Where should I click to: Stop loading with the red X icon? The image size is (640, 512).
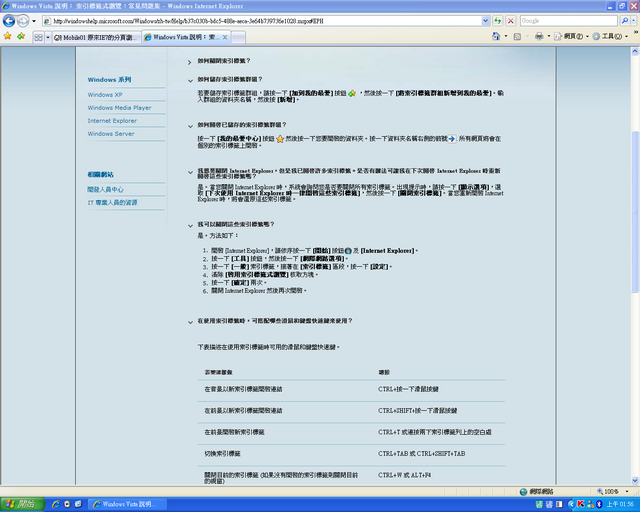(x=511, y=21)
